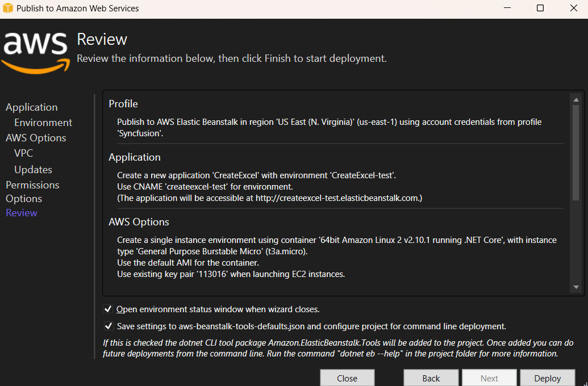Click the orange box icon in the title bar
This screenshot has width=588, height=386.
8,9
